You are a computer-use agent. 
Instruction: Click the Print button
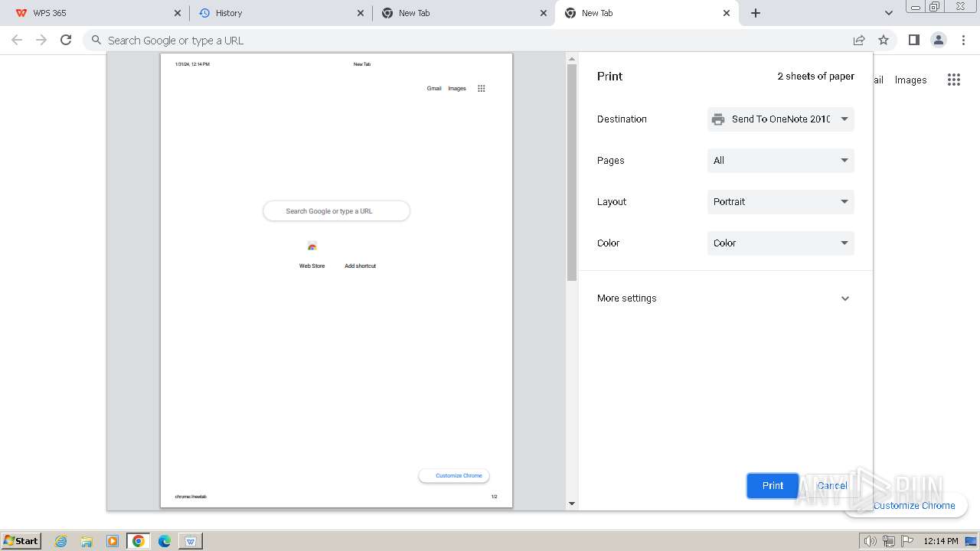point(773,486)
